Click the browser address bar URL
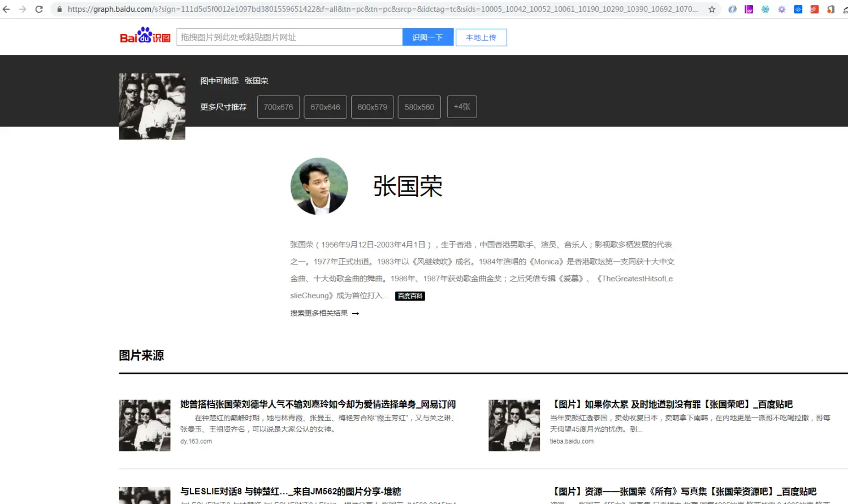The height and width of the screenshot is (504, 848). click(x=382, y=9)
